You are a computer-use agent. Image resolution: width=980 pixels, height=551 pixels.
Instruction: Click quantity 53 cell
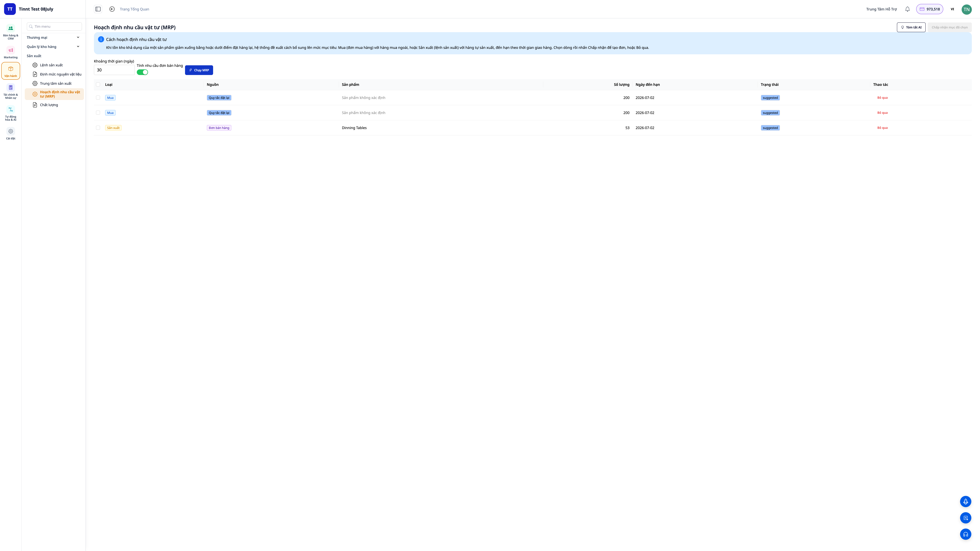tap(627, 128)
